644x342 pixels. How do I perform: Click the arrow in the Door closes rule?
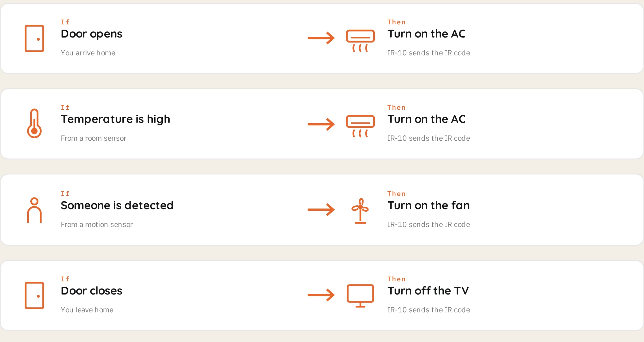point(321,295)
